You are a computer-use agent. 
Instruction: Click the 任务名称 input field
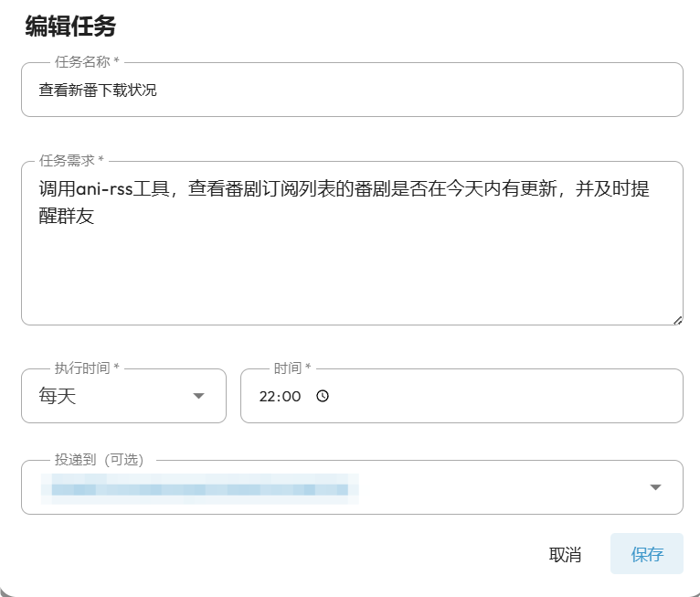[352, 90]
